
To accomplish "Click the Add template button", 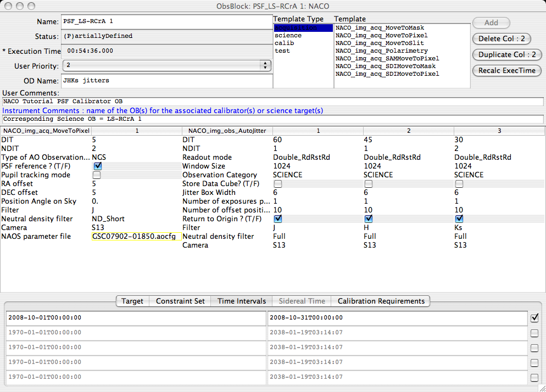I will (x=491, y=23).
